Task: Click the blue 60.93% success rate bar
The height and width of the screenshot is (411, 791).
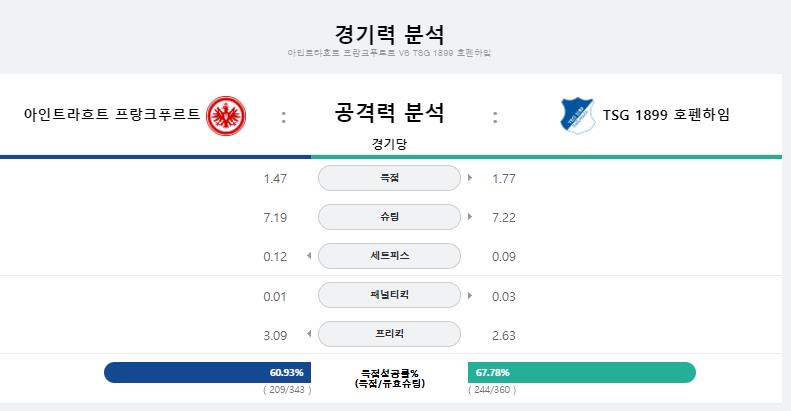Action: (x=207, y=372)
